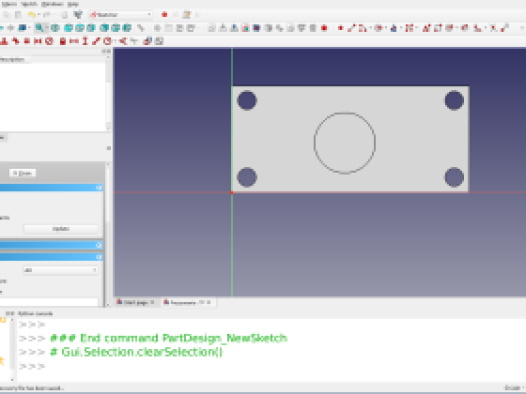Select the vertical distance constraint icon
Screen dimensions: 526x394
point(85,41)
